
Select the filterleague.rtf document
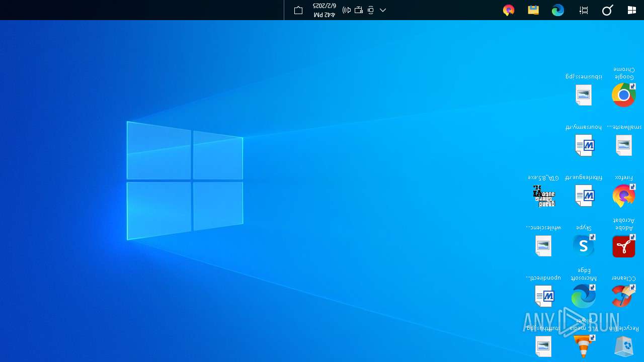click(x=584, y=191)
